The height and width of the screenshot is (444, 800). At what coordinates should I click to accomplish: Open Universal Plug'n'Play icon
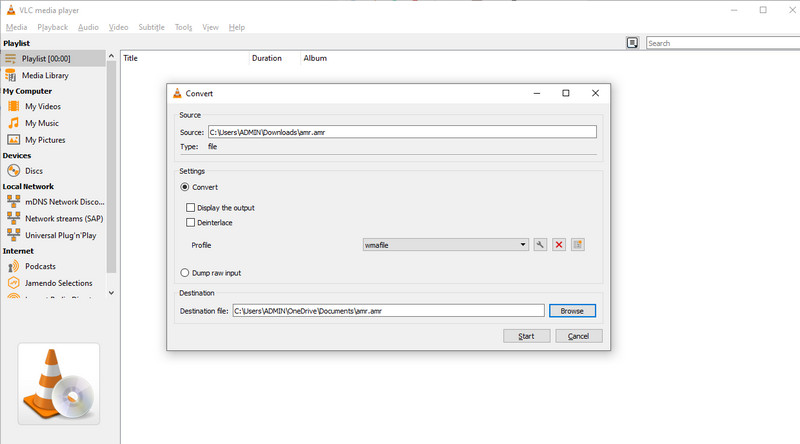coord(14,235)
